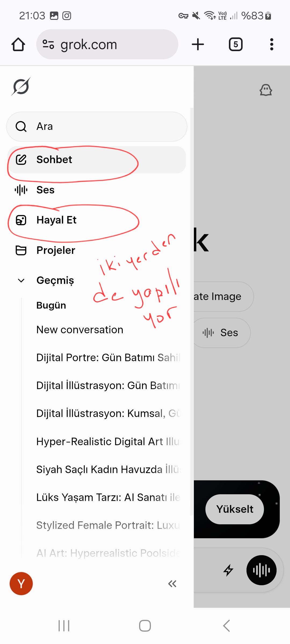Start voice mode with black waveform button

pyautogui.click(x=262, y=570)
